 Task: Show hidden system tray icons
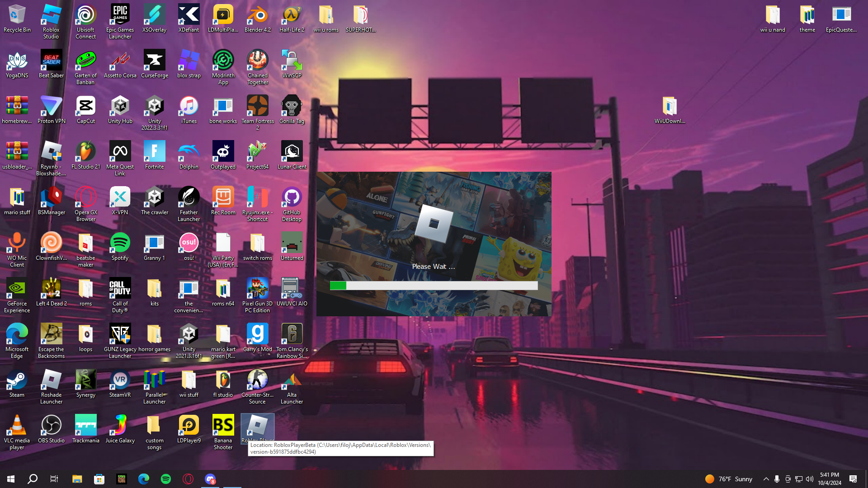(766, 479)
